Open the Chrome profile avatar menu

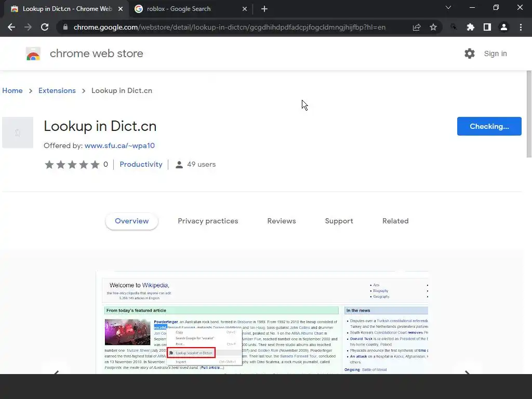tap(504, 27)
